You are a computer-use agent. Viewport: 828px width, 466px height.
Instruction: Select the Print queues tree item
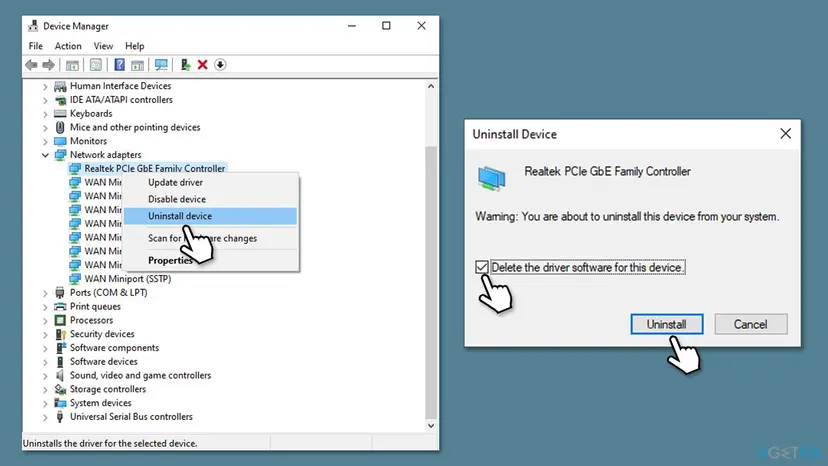click(95, 306)
